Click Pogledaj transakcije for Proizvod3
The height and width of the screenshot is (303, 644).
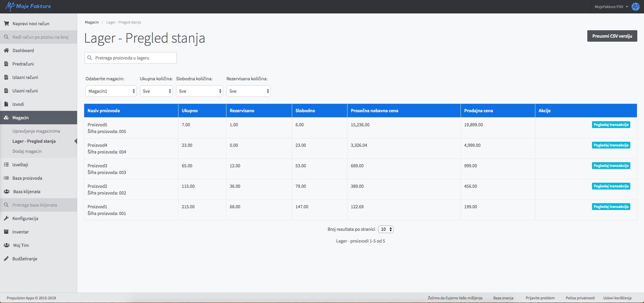tap(611, 166)
